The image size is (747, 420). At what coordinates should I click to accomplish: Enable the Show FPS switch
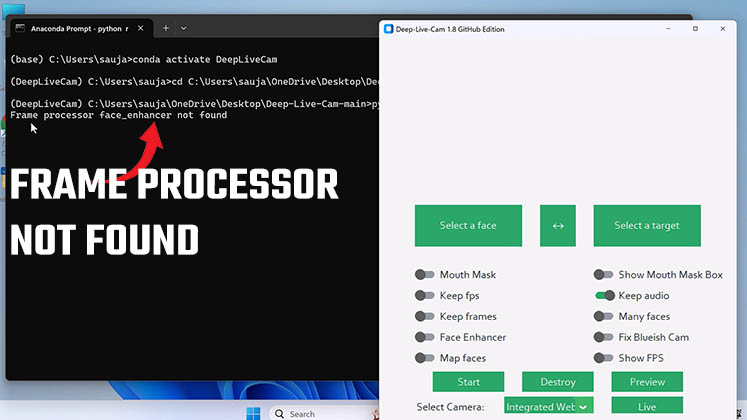(604, 358)
